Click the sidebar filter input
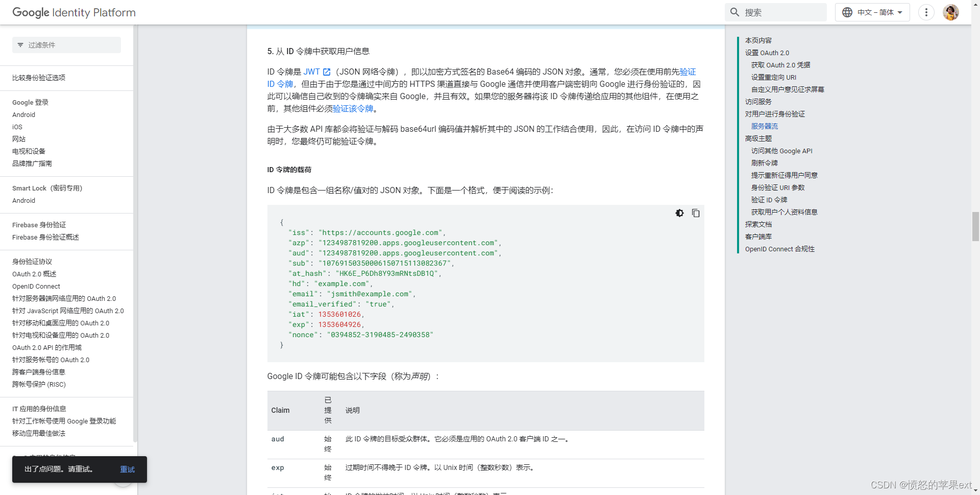980x495 pixels. coord(66,45)
